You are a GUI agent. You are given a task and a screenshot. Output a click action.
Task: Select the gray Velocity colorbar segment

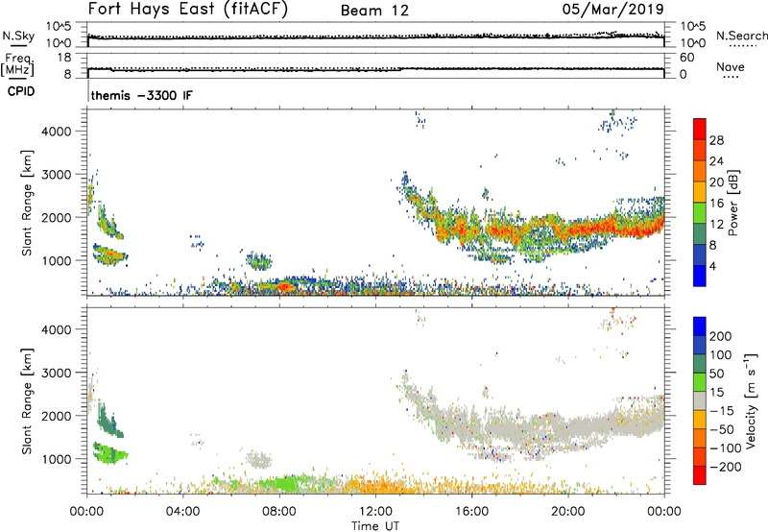click(x=700, y=401)
